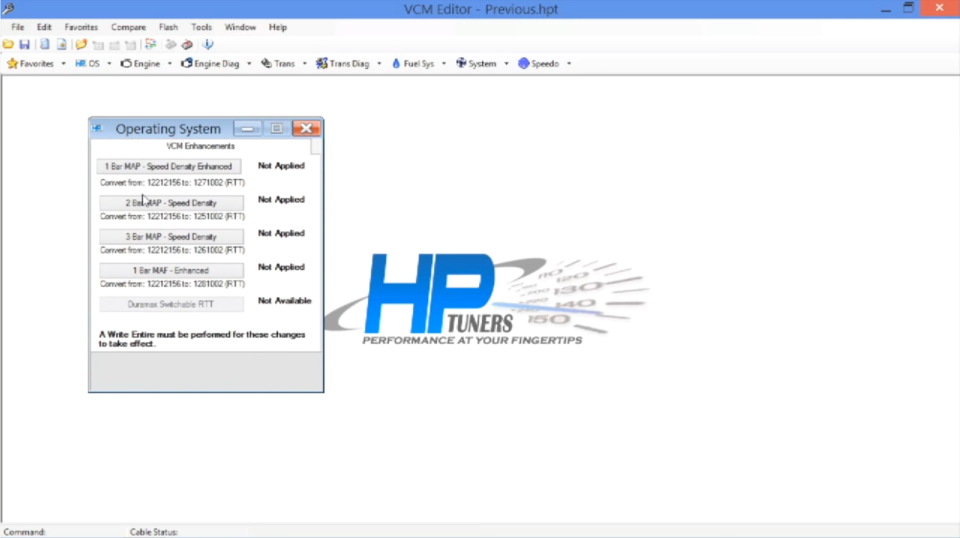960x538 pixels.
Task: Click the third greyed table icon in toolbar
Action: pyautogui.click(x=130, y=45)
